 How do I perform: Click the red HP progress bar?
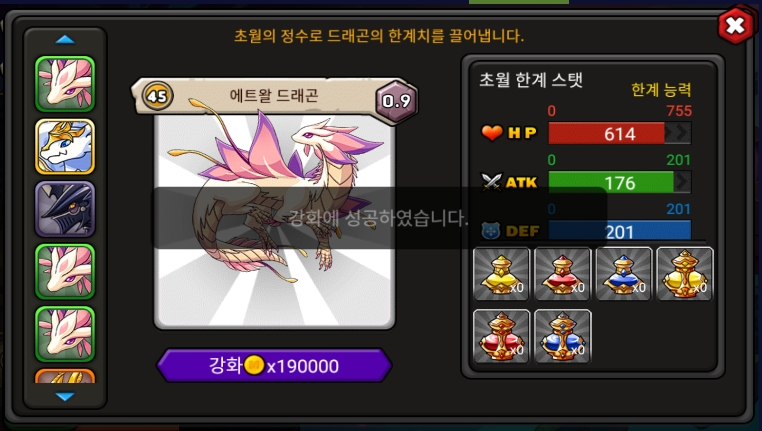(620, 133)
